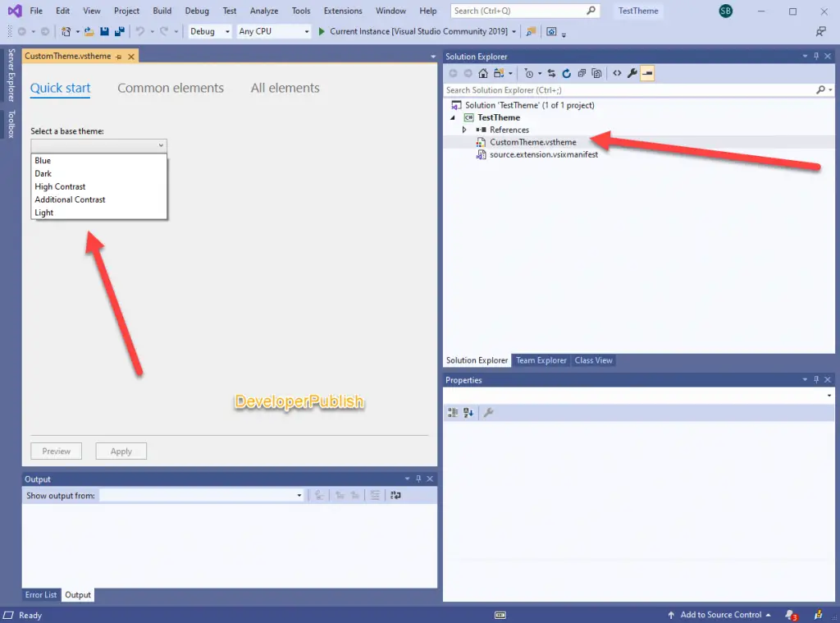The image size is (840, 623).
Task: Click the signed-in account SB avatar
Action: coord(726,11)
